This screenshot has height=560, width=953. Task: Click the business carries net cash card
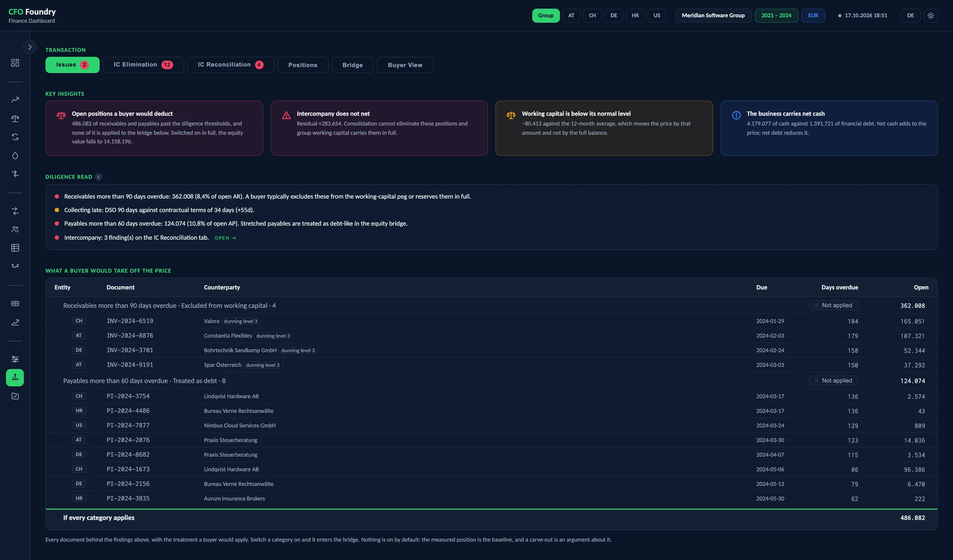[x=829, y=128]
